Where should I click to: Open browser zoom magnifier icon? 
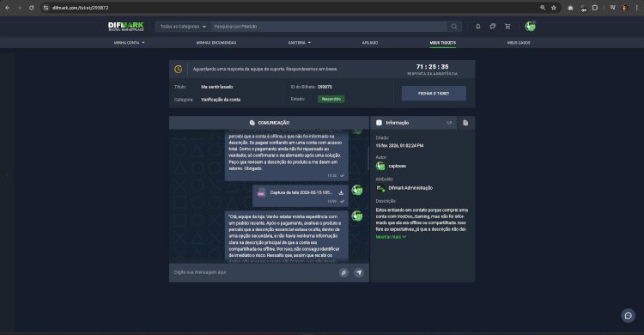[543, 8]
